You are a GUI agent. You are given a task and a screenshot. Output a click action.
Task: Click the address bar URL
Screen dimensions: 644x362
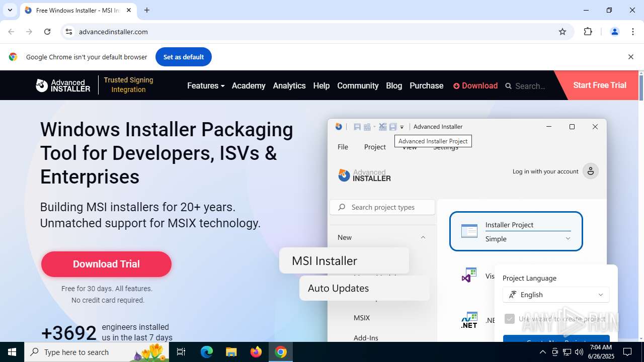113,32
